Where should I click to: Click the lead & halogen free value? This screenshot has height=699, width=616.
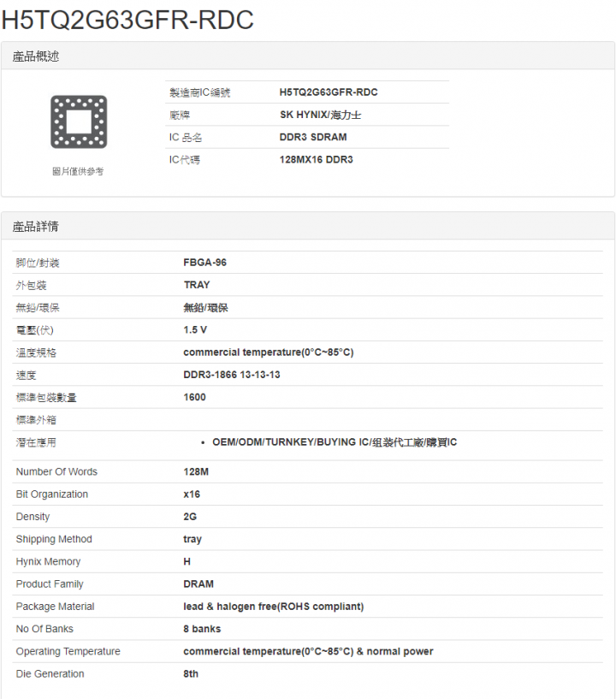click(274, 607)
